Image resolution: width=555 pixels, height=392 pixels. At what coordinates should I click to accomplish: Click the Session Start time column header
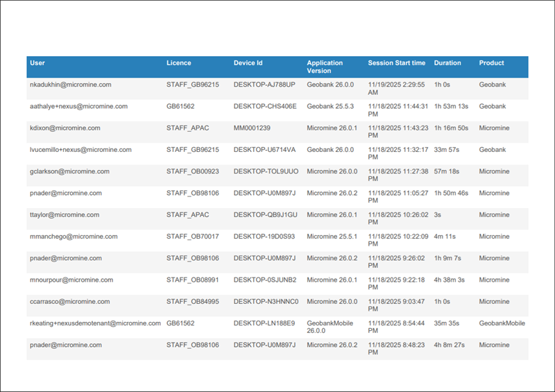(396, 63)
